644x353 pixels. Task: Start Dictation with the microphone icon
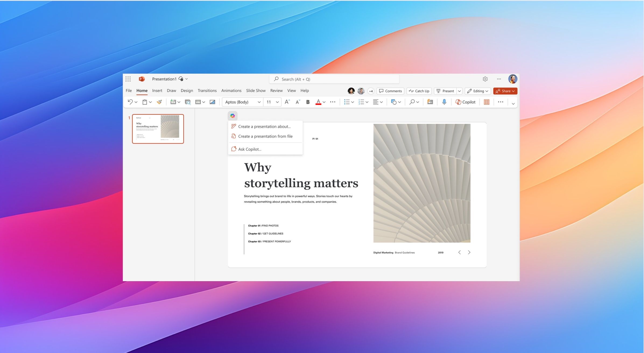444,102
